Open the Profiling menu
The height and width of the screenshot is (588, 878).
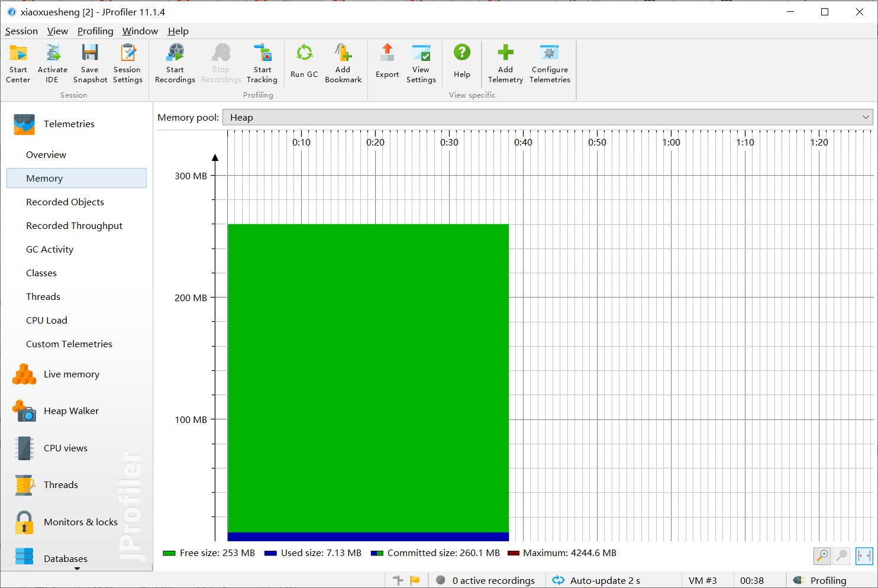[95, 31]
